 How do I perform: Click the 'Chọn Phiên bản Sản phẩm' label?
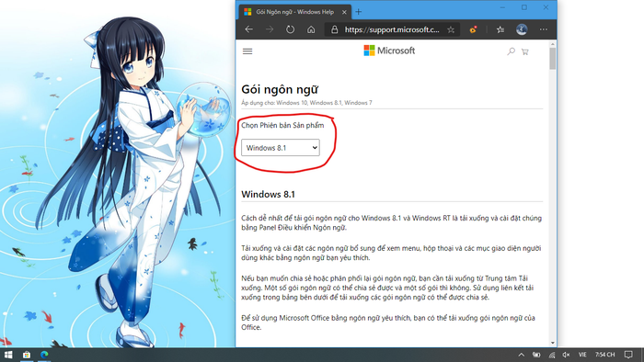[282, 126]
